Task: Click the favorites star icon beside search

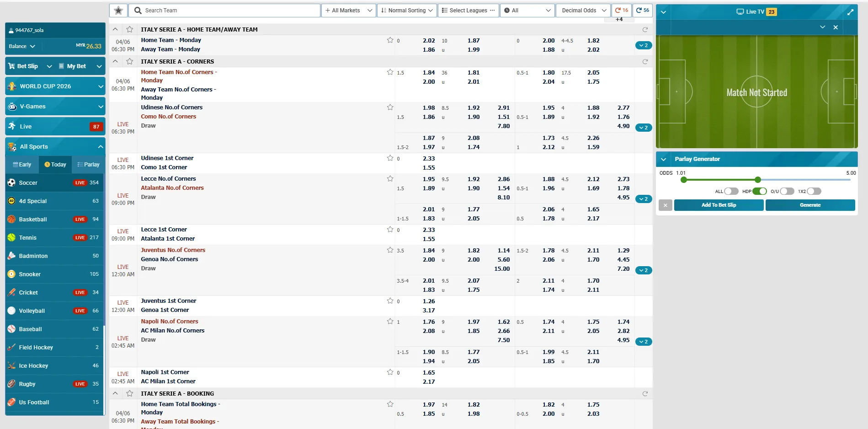Action: [x=118, y=11]
